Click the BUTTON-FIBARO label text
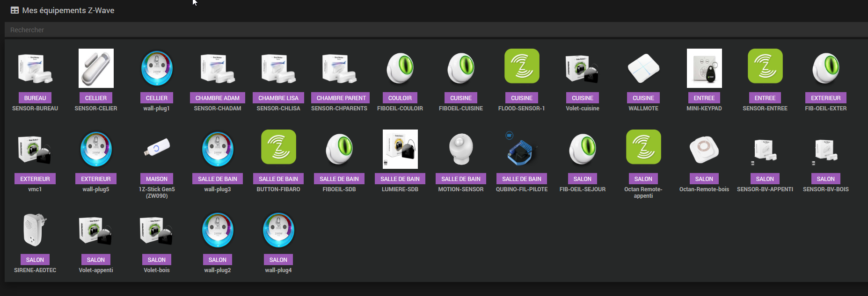868x296 pixels. coord(278,189)
